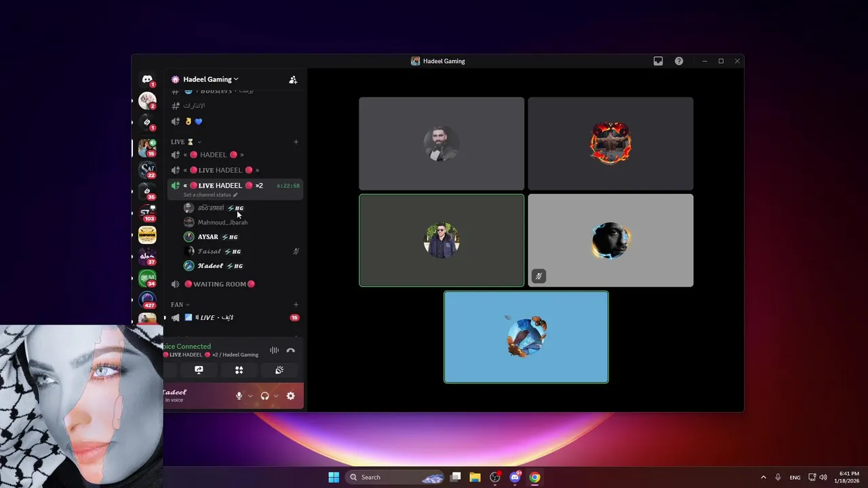Open the Arabic-named text channel with hashtag
The height and width of the screenshot is (488, 868).
(x=235, y=106)
